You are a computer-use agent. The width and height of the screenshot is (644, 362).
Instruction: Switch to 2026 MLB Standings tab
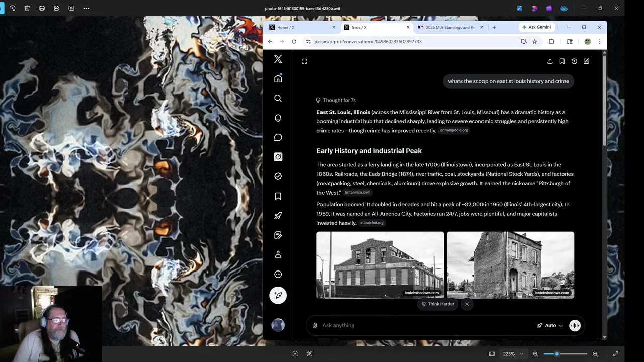click(x=450, y=27)
